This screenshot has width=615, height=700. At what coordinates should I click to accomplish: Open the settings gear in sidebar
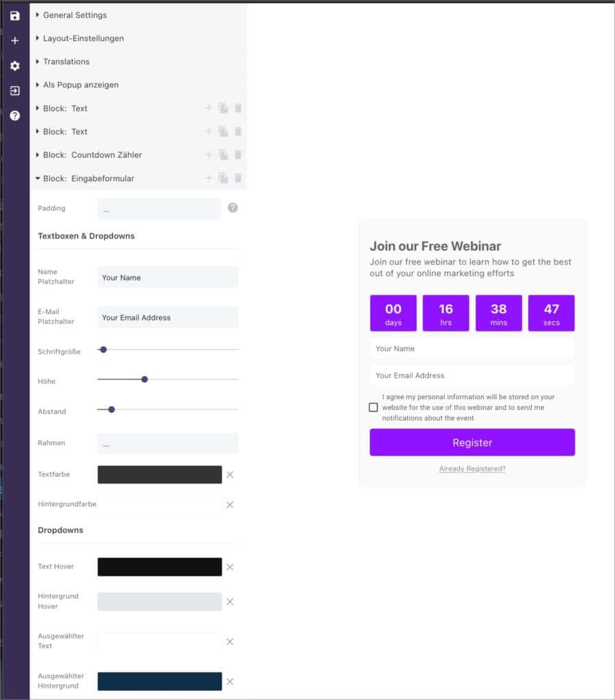(15, 66)
